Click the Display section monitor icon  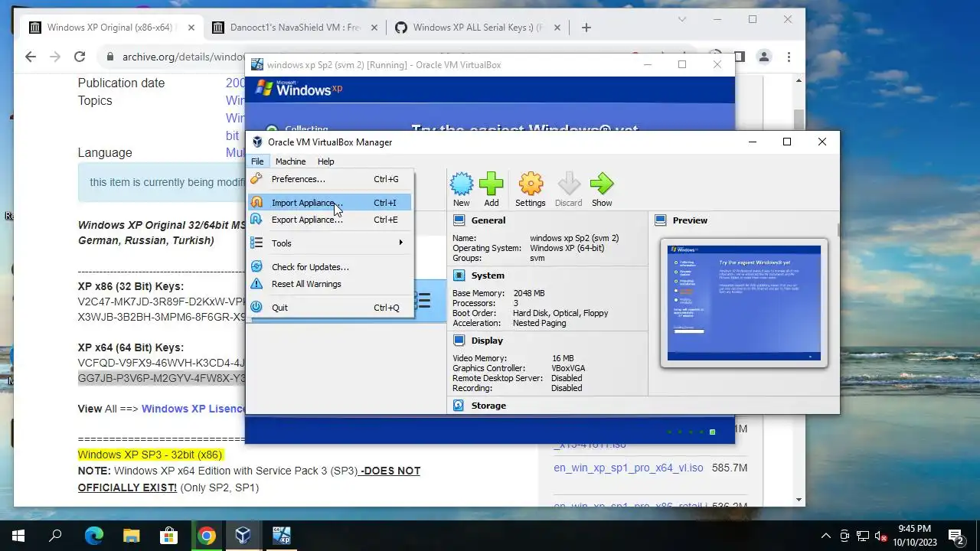click(x=459, y=341)
